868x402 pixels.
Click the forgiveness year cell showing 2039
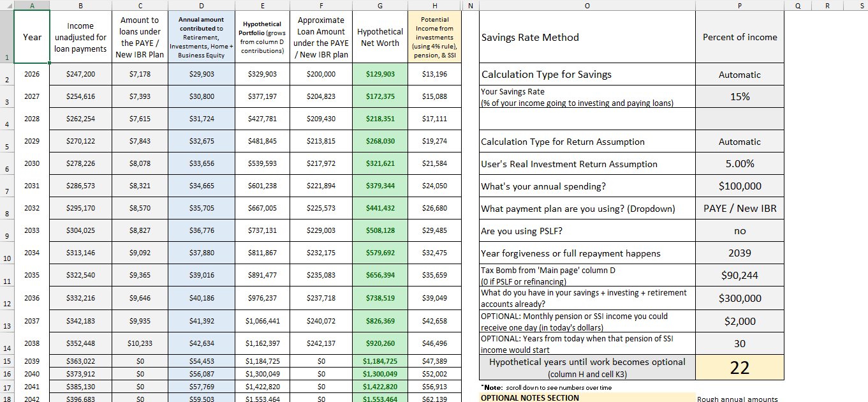point(739,253)
